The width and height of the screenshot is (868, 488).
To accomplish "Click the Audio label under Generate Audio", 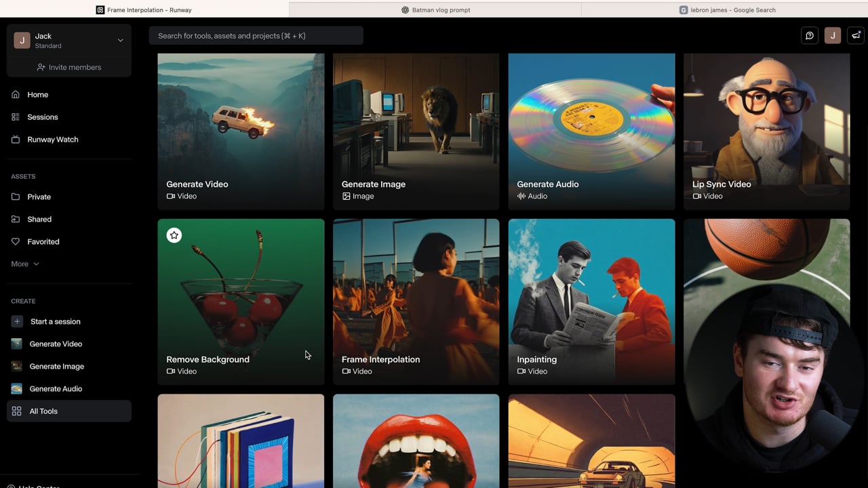I will click(532, 196).
